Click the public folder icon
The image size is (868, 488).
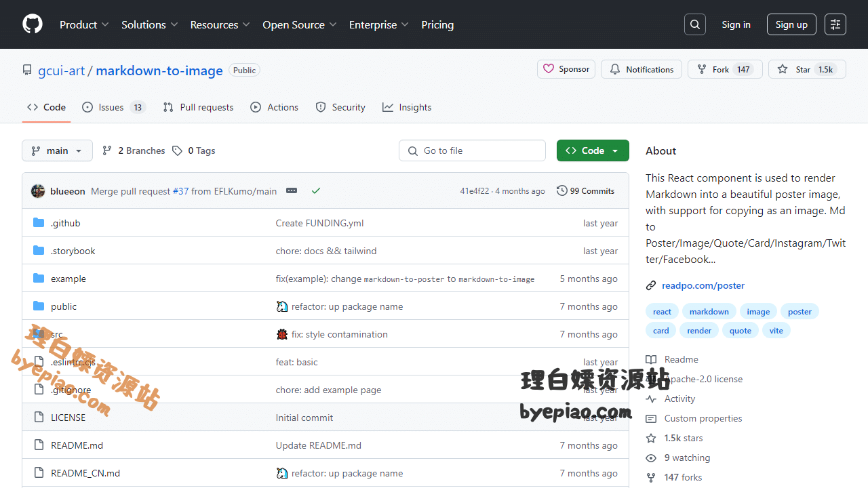pyautogui.click(x=39, y=306)
